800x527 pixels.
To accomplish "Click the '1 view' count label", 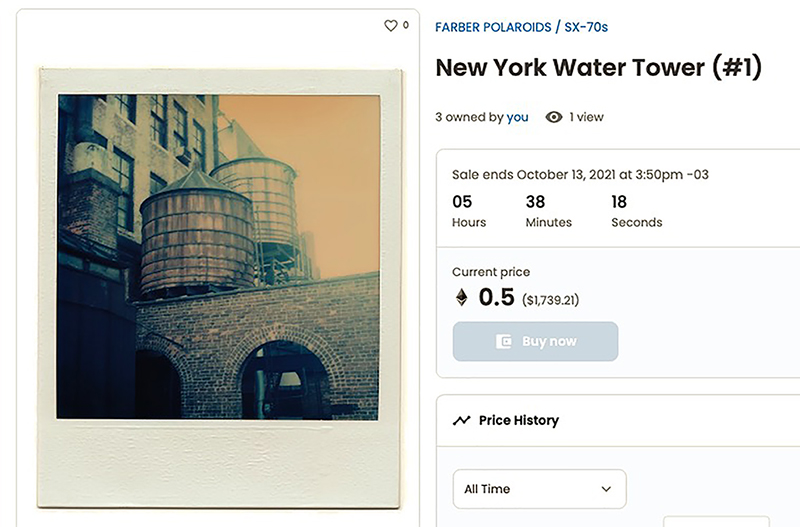I will click(586, 117).
